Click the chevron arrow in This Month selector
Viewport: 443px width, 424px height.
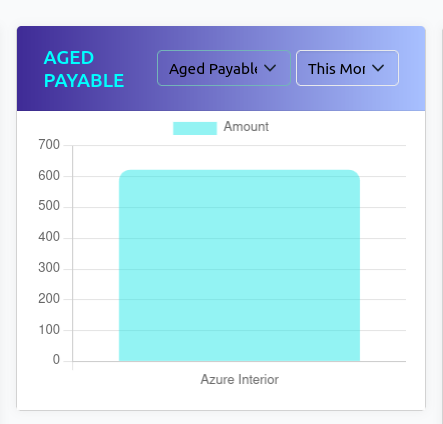coord(378,68)
